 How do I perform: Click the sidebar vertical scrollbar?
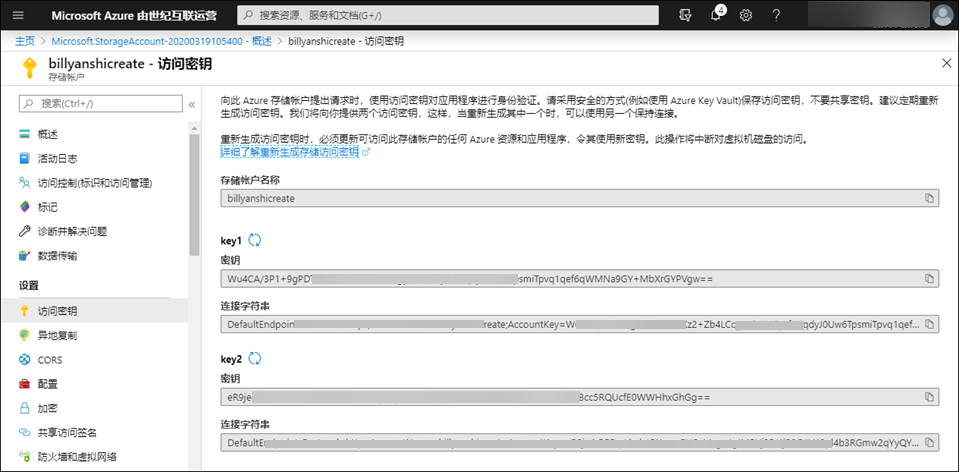coord(194,200)
